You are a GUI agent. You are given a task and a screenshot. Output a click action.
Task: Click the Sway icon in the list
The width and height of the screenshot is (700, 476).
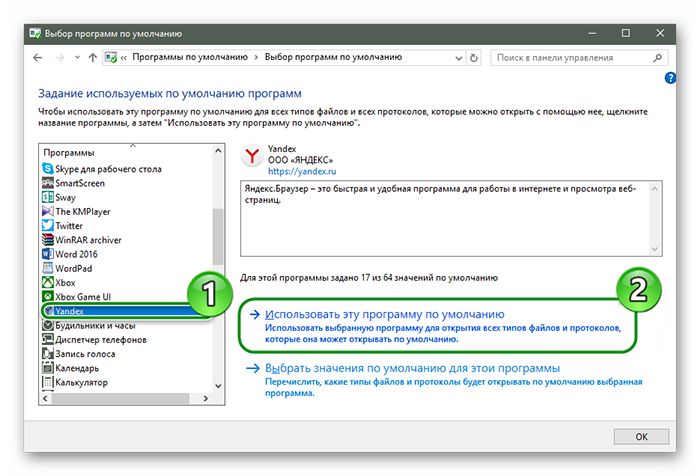[47, 197]
